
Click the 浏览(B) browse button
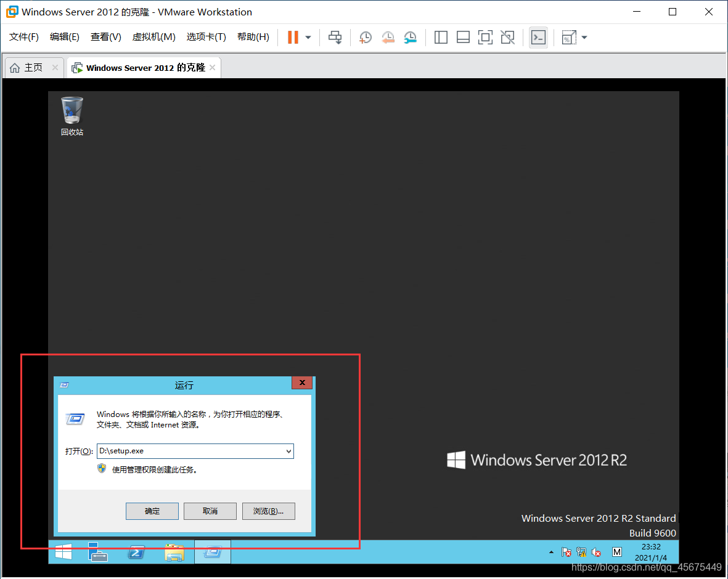tap(268, 511)
